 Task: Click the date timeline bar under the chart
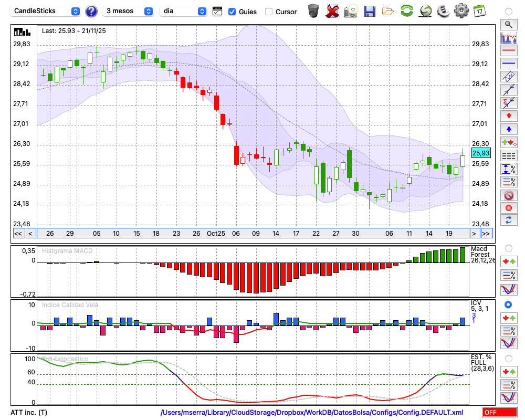252,234
